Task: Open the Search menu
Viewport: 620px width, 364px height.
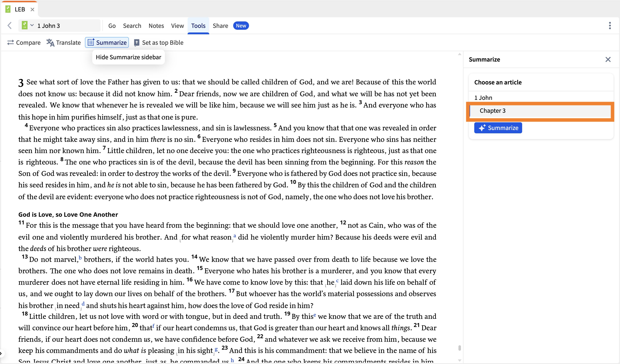Action: (x=132, y=26)
